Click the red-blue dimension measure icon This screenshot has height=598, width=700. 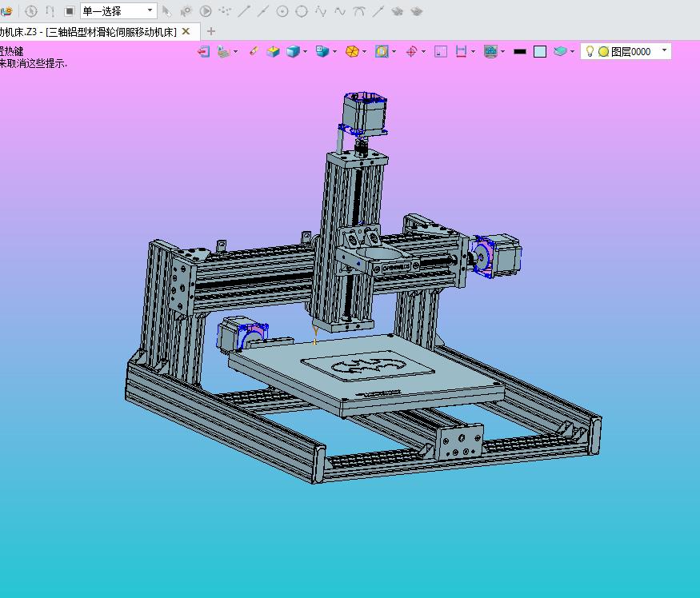[x=461, y=51]
